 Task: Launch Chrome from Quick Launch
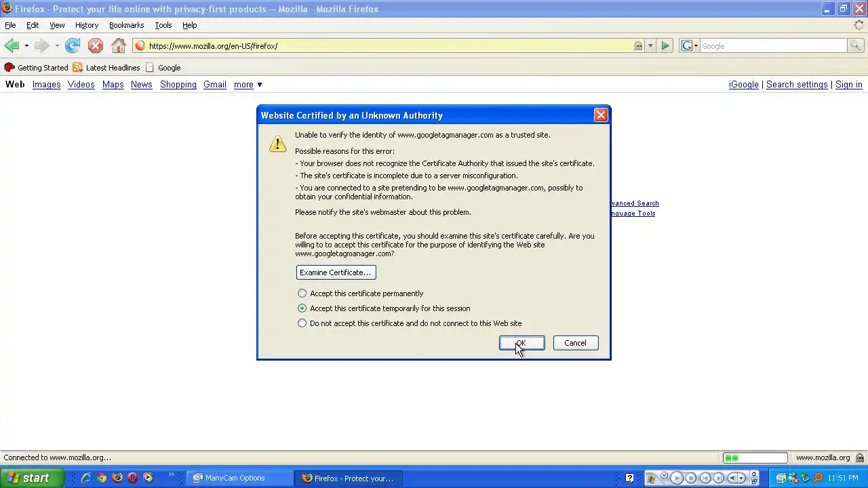tap(102, 478)
